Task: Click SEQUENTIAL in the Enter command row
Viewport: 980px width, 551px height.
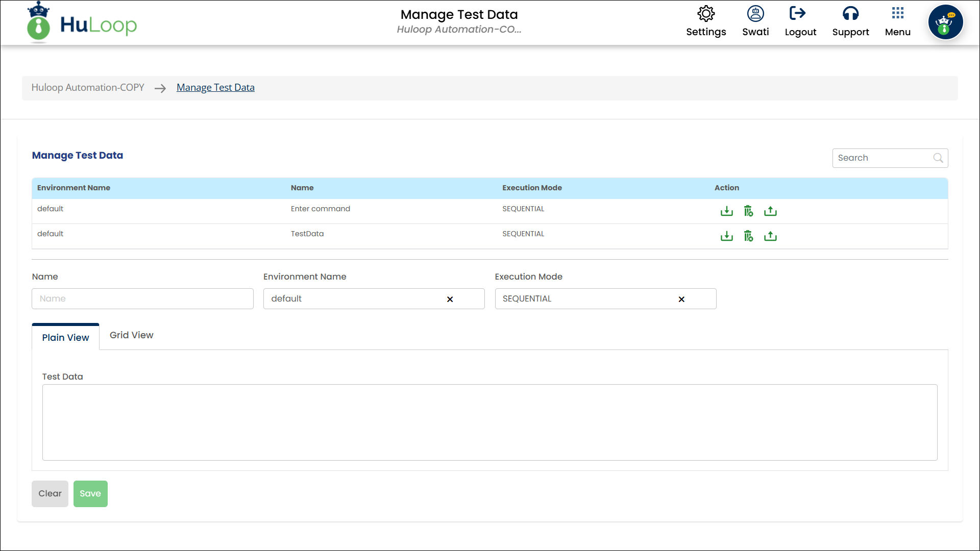Action: click(x=523, y=209)
